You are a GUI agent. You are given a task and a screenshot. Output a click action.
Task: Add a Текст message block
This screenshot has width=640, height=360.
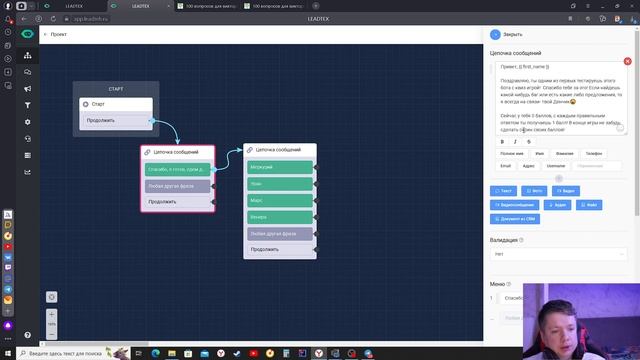coord(503,191)
